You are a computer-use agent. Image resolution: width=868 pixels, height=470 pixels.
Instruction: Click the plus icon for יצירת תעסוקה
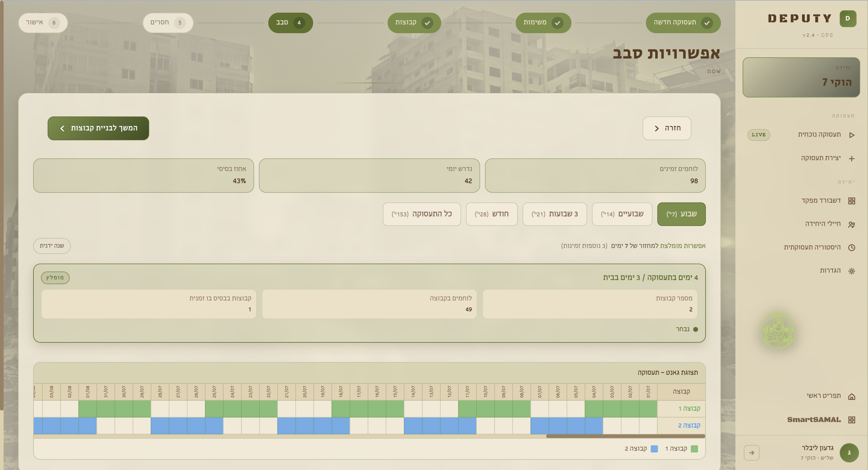851,158
